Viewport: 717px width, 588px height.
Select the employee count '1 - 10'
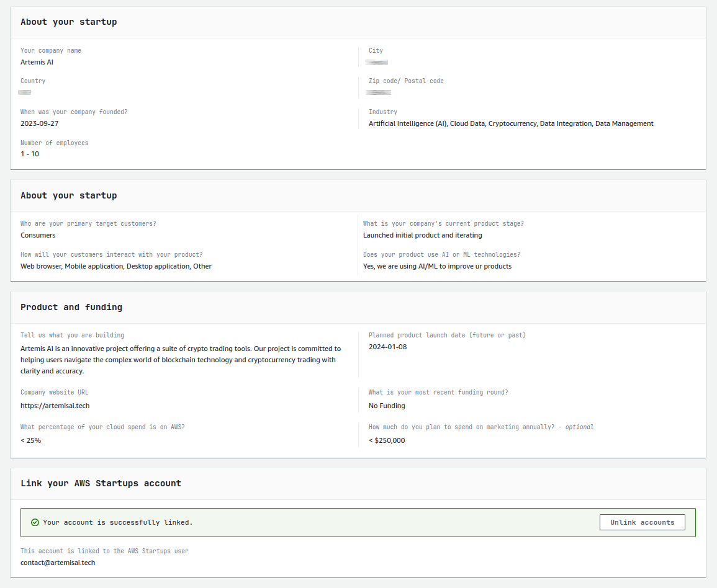[30, 154]
